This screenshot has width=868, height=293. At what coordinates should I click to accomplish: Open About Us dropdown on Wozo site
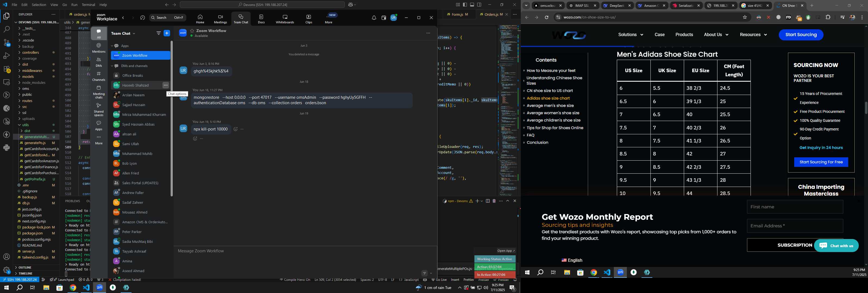(x=716, y=35)
